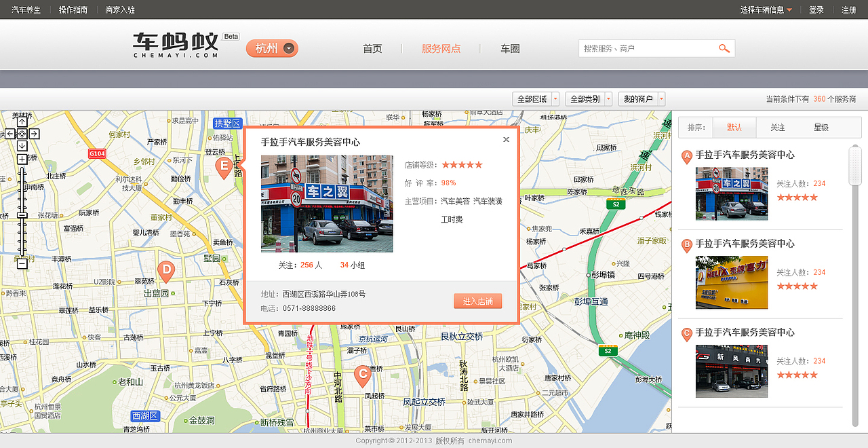Click the 360 service providers count
The height and width of the screenshot is (448, 868).
point(819,99)
